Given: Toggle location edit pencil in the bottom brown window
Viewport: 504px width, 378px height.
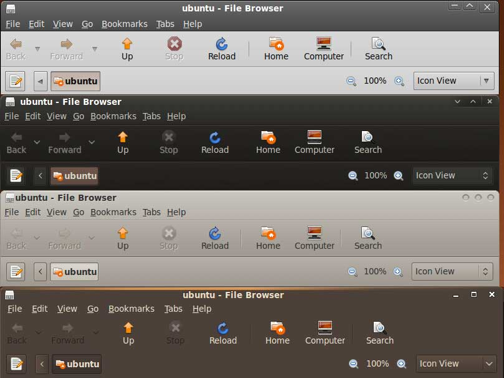Looking at the screenshot, I should pyautogui.click(x=17, y=364).
